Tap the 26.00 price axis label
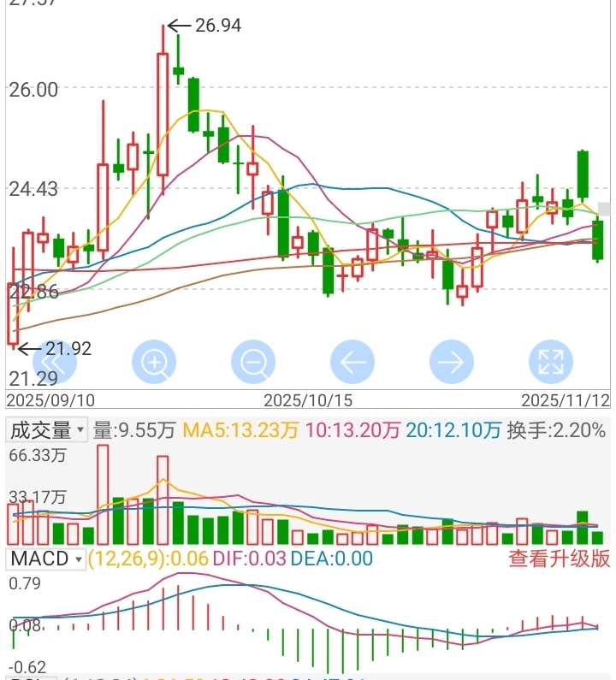Screen dimensions: 616x680 (x=33, y=90)
